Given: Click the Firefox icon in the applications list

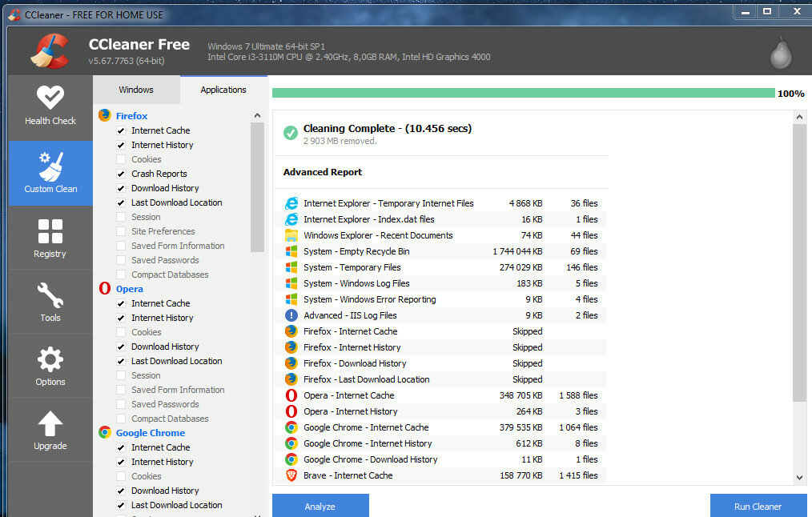Looking at the screenshot, I should click(105, 115).
